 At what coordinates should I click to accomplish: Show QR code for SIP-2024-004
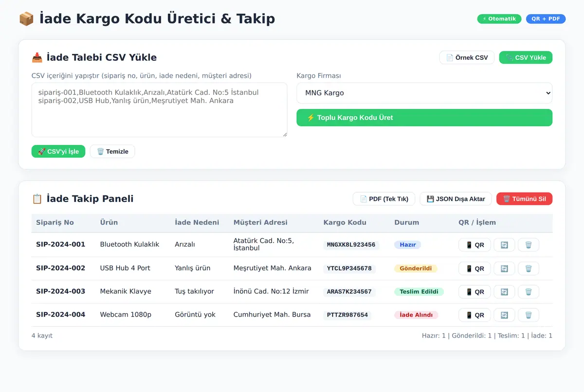[x=474, y=315]
